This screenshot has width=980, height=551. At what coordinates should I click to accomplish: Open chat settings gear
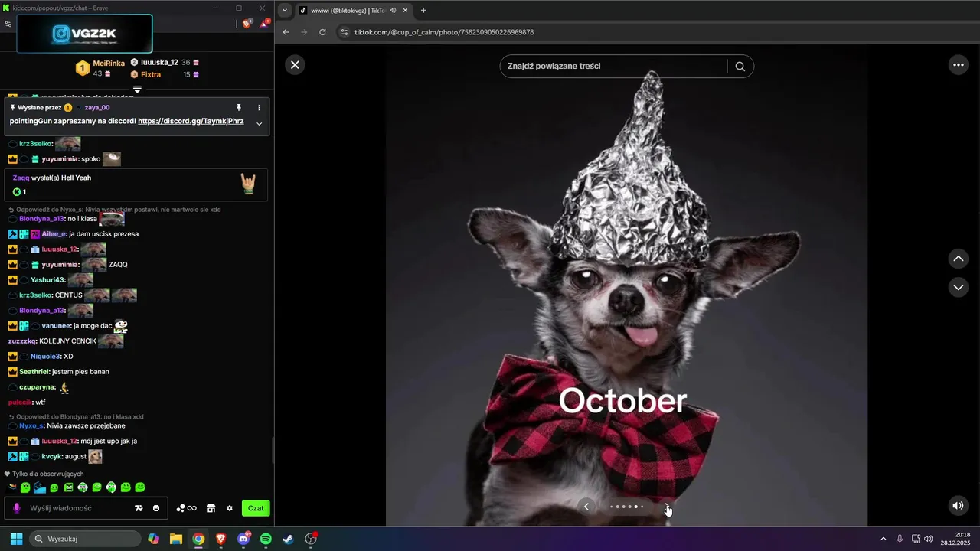pyautogui.click(x=229, y=508)
